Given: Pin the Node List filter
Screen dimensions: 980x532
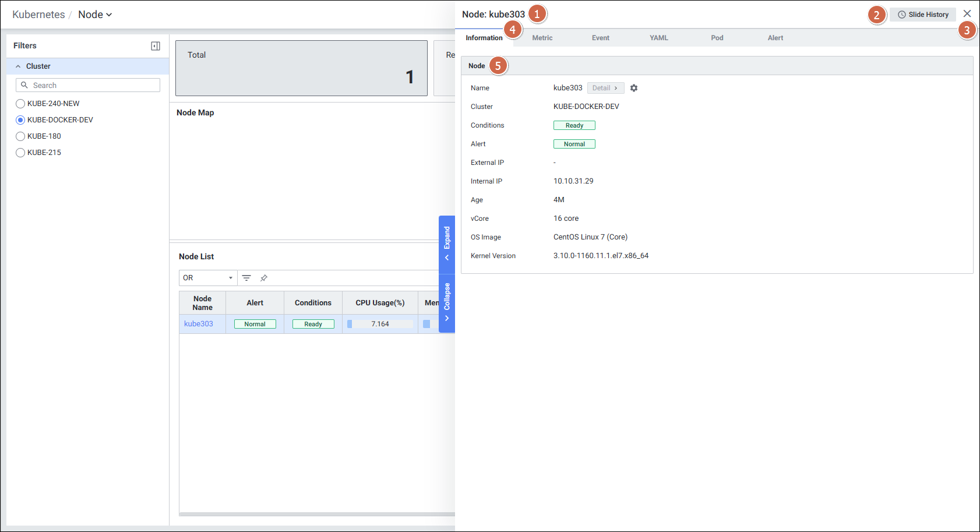Looking at the screenshot, I should [x=264, y=278].
